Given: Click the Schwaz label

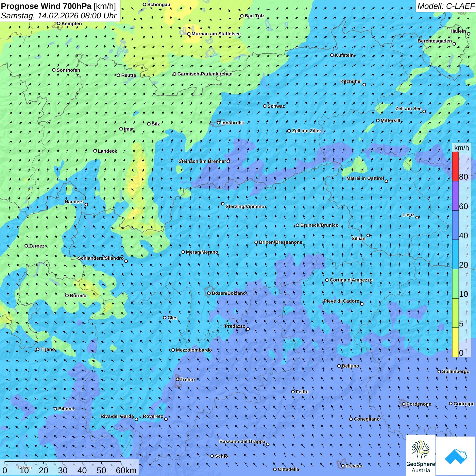Looking at the screenshot, I should coord(276,106).
